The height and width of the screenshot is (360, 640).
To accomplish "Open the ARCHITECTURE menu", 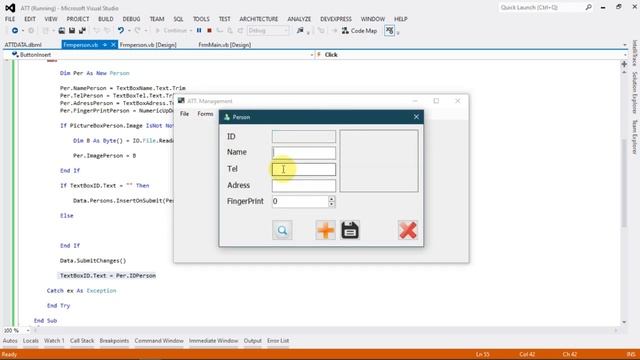I will [259, 19].
